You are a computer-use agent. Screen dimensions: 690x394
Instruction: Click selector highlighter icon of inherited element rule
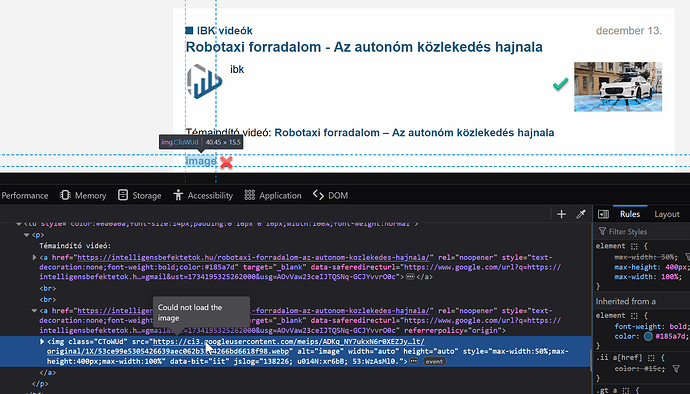point(634,316)
